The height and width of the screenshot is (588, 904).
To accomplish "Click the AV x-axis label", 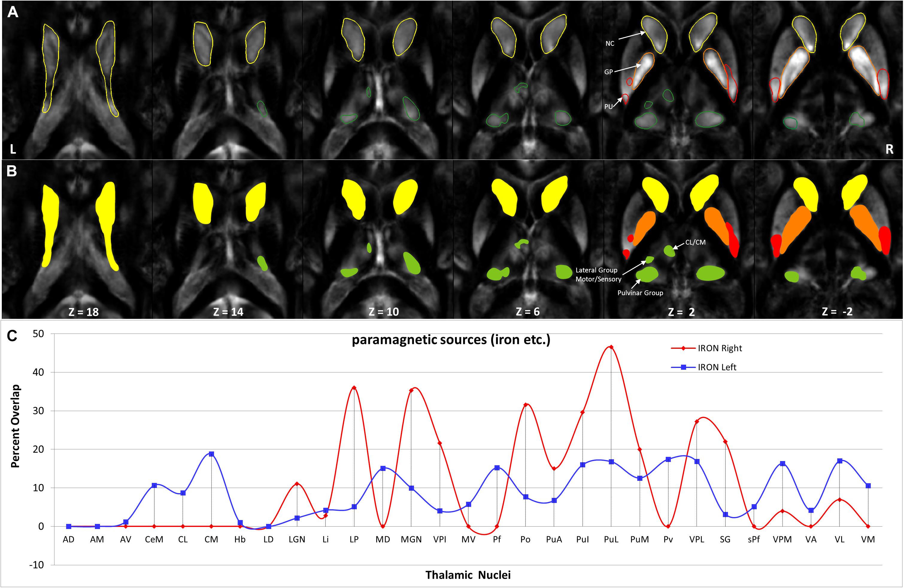I will [x=125, y=539].
